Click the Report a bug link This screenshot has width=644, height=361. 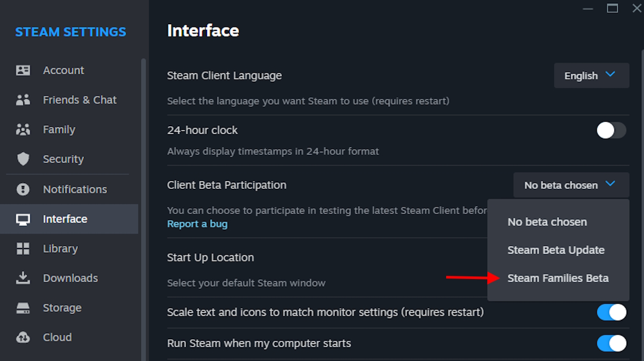tap(197, 224)
